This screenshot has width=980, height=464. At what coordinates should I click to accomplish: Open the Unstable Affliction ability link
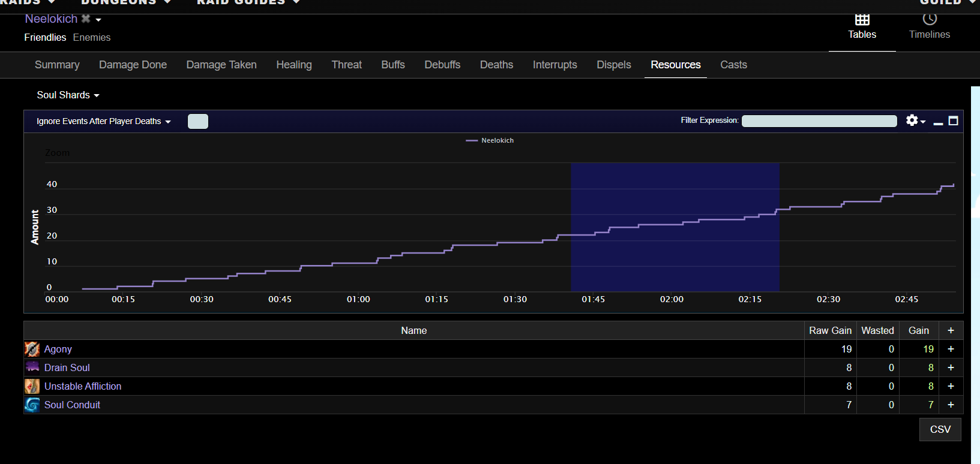pyautogui.click(x=83, y=386)
